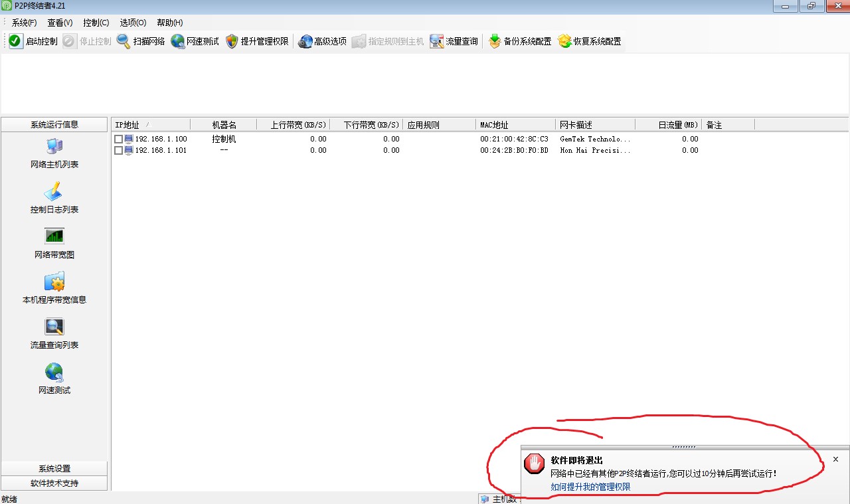Click the P2P终结者 title bar app icon

point(7,6)
